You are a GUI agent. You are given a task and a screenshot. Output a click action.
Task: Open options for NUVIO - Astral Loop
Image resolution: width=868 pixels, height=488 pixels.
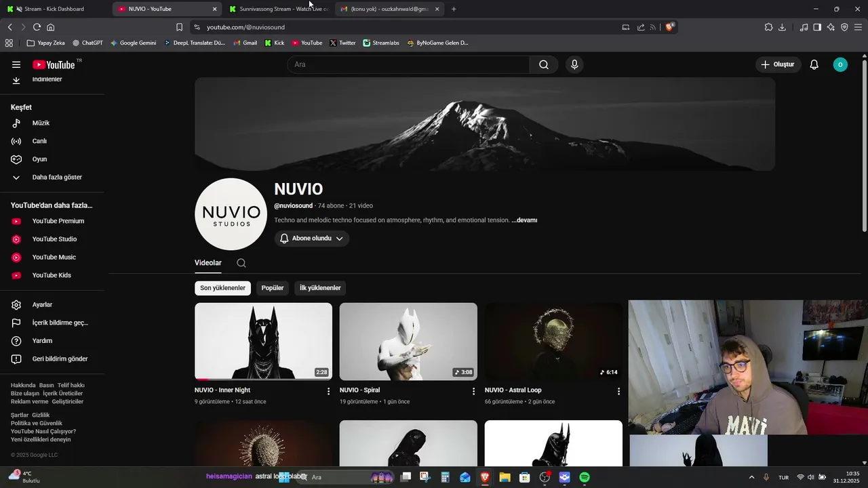(x=618, y=391)
